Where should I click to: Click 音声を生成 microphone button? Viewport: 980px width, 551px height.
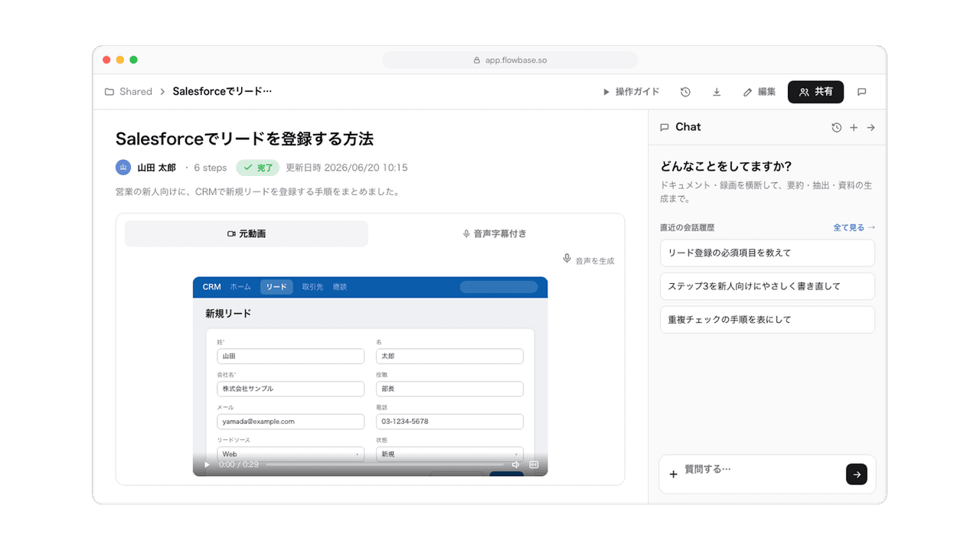(588, 260)
